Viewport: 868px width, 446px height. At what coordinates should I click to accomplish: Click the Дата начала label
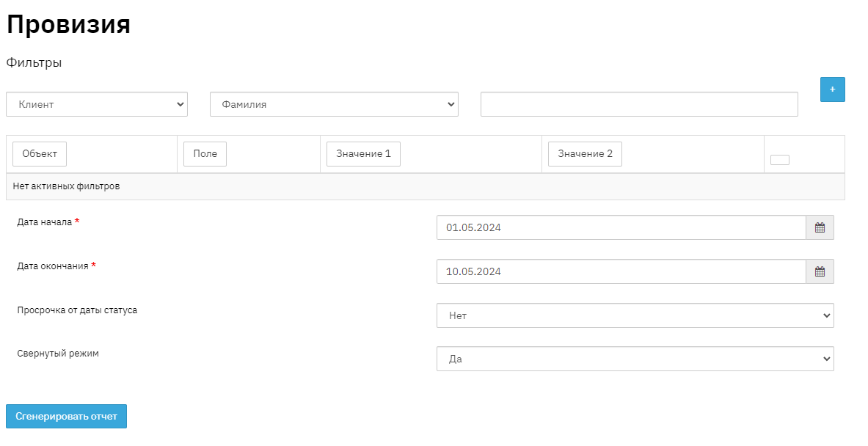(45, 222)
